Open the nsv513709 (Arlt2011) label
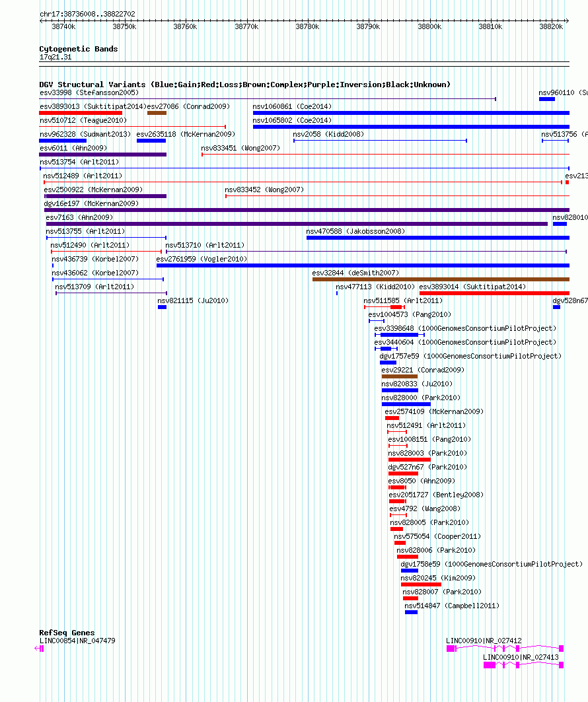Image resolution: width=588 pixels, height=702 pixels. pos(94,287)
